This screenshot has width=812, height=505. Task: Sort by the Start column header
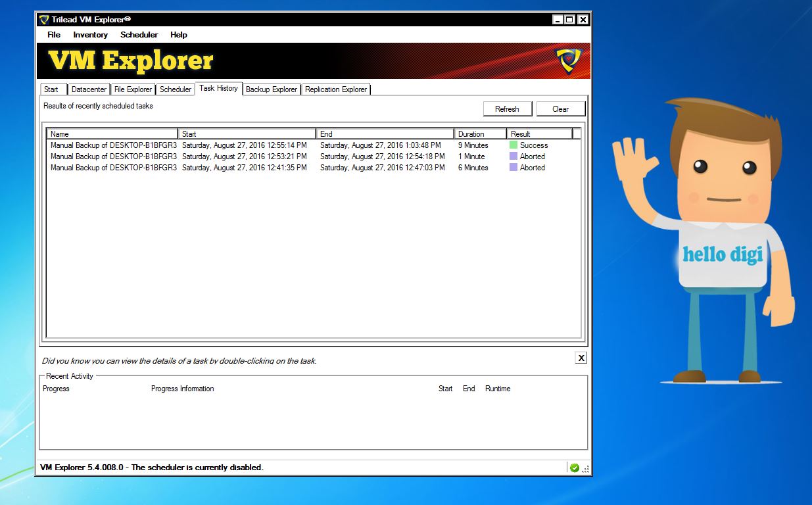click(247, 133)
